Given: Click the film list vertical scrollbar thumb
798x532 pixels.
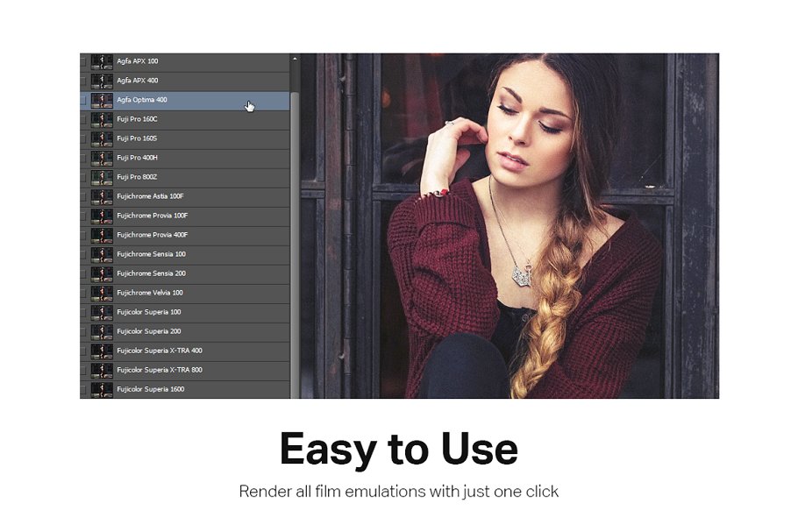Looking at the screenshot, I should pos(295,219).
